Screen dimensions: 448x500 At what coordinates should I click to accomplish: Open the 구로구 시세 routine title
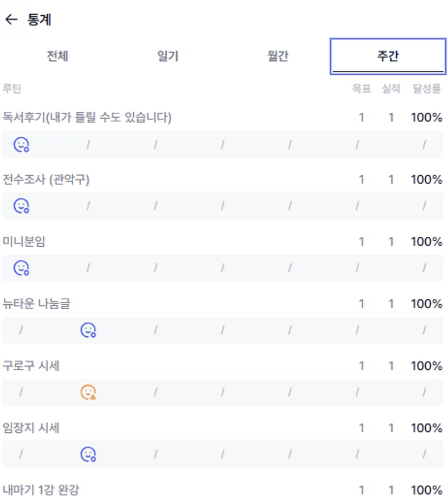click(31, 366)
